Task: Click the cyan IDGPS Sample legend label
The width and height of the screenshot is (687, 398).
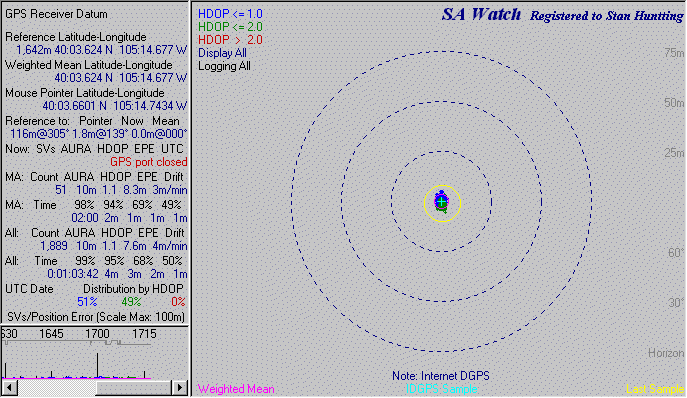Action: [x=442, y=389]
